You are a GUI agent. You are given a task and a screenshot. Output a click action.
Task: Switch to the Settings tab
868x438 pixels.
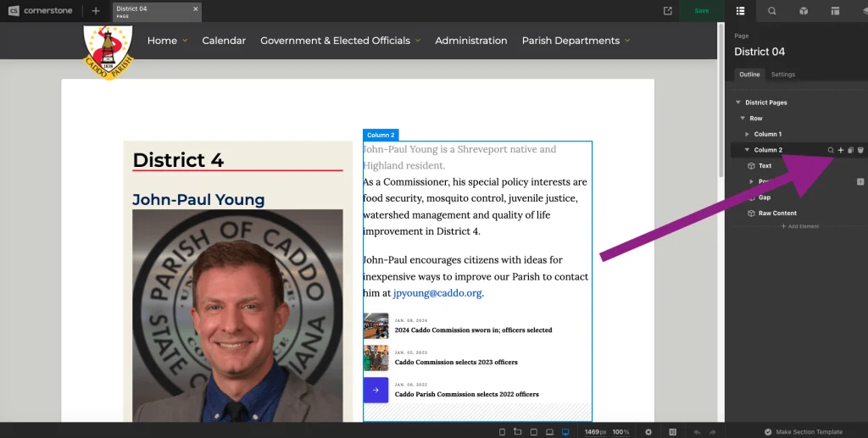pos(782,75)
